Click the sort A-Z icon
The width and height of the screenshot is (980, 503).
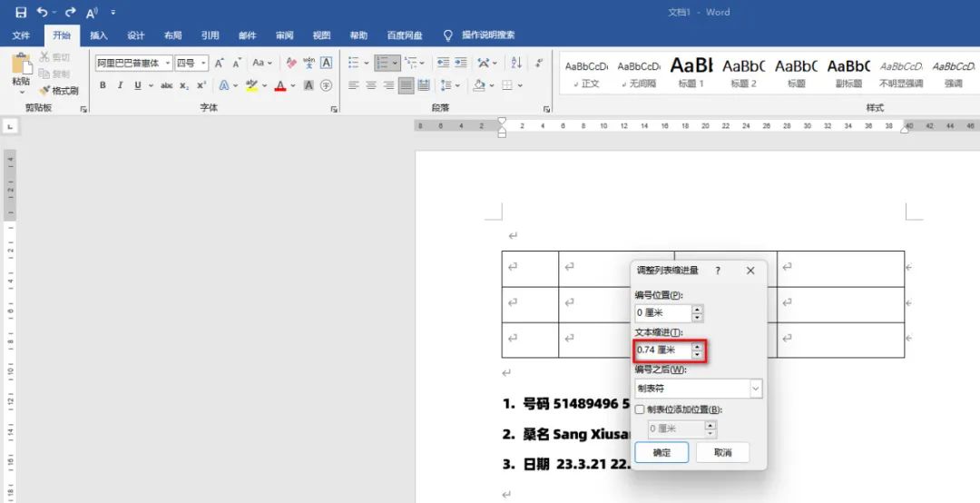(x=516, y=63)
